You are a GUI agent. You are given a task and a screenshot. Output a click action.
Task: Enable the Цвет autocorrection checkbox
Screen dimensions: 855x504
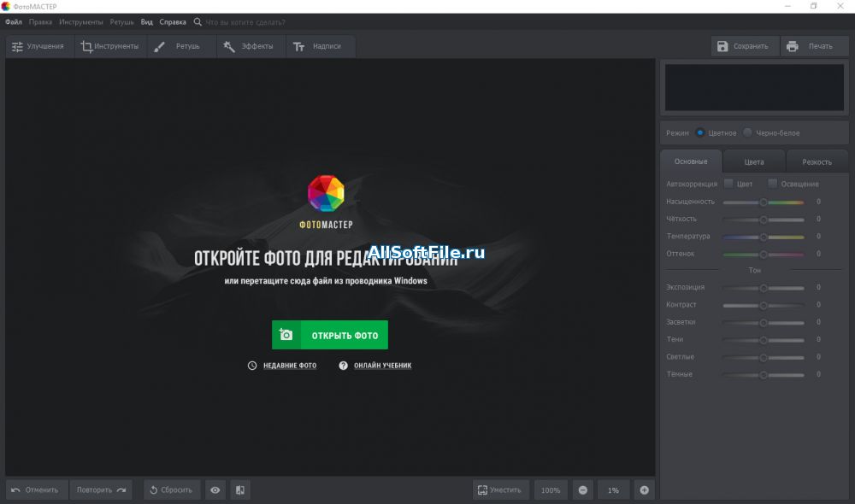coord(728,184)
